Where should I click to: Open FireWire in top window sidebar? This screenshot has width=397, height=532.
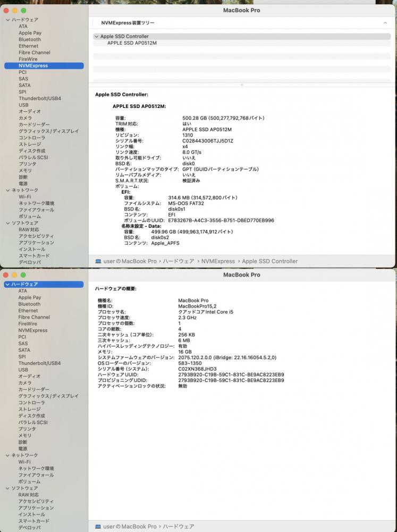28,59
